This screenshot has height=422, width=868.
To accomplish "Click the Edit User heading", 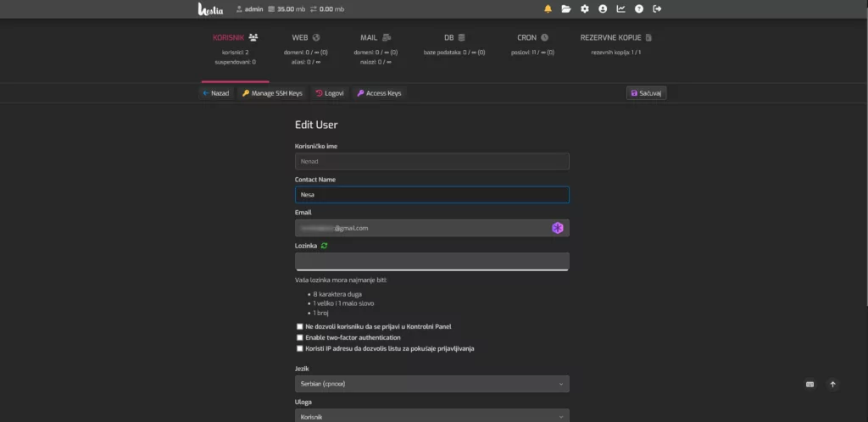I will [x=316, y=125].
